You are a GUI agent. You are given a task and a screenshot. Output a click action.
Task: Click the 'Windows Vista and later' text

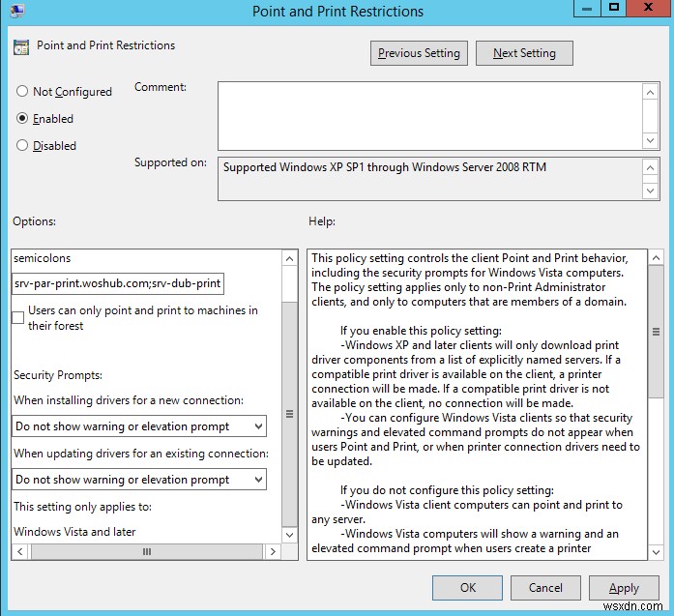pos(74,532)
